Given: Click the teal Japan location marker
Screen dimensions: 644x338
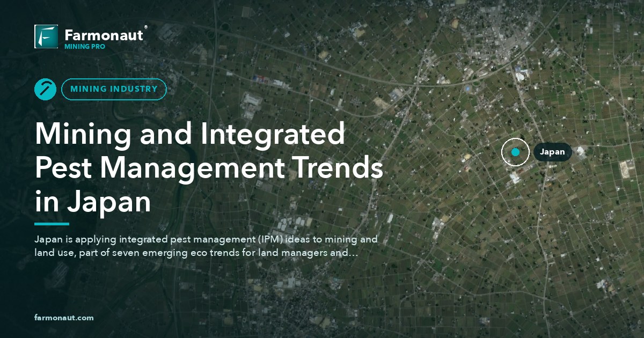Looking at the screenshot, I should tap(515, 152).
